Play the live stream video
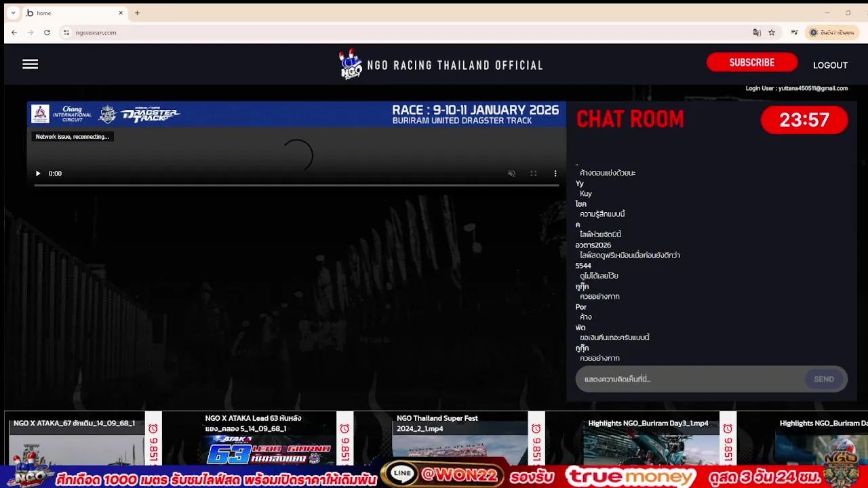Viewport: 868px width, 488px height. pyautogui.click(x=38, y=174)
